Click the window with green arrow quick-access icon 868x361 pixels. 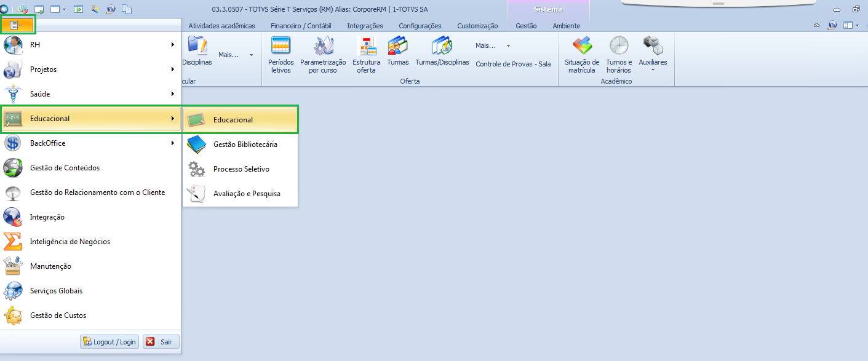[39, 9]
